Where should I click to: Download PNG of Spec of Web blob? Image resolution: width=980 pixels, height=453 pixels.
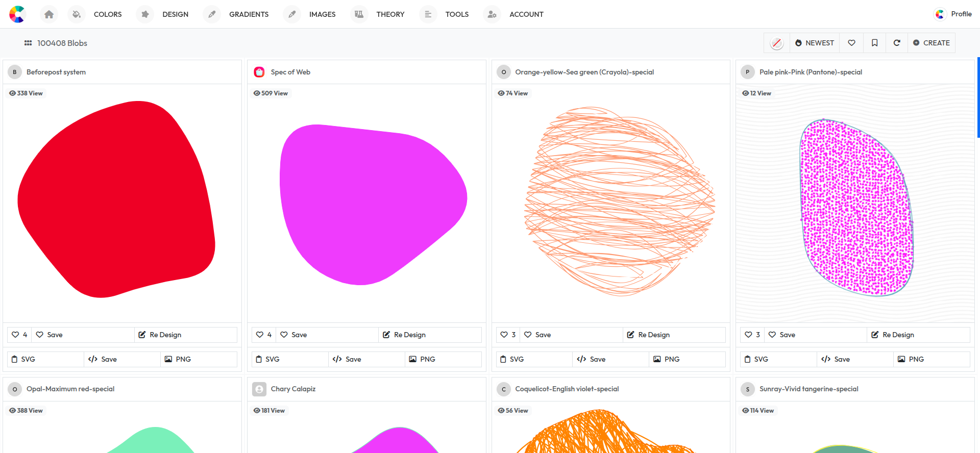(443, 359)
